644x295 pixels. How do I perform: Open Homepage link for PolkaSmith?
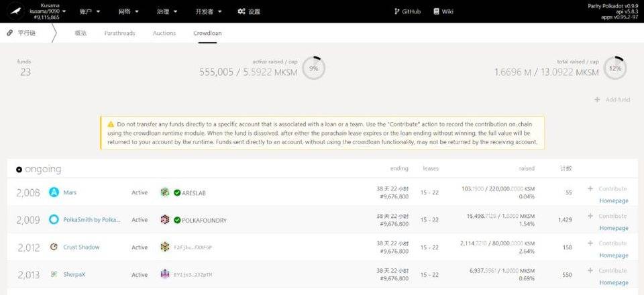pyautogui.click(x=614, y=228)
